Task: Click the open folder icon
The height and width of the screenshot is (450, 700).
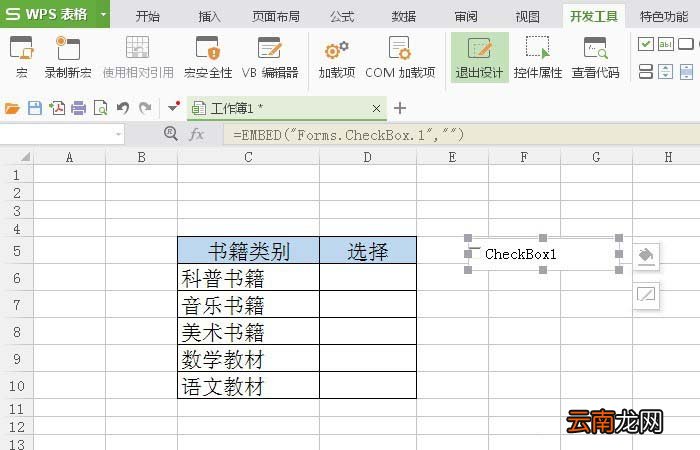Action: click(x=12, y=108)
